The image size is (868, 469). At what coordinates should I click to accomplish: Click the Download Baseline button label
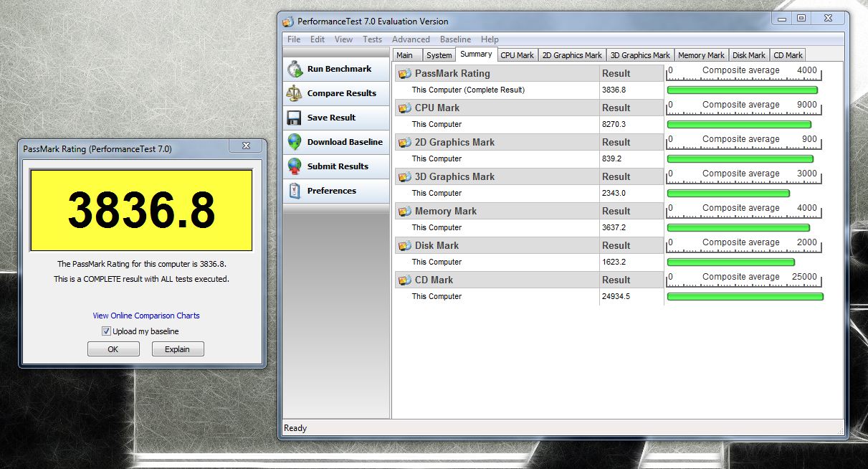coord(345,142)
